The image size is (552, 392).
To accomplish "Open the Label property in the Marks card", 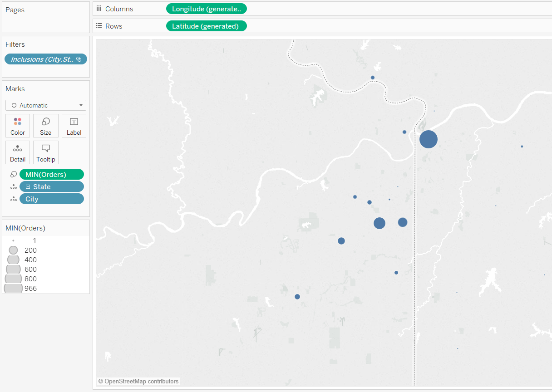I will point(74,126).
